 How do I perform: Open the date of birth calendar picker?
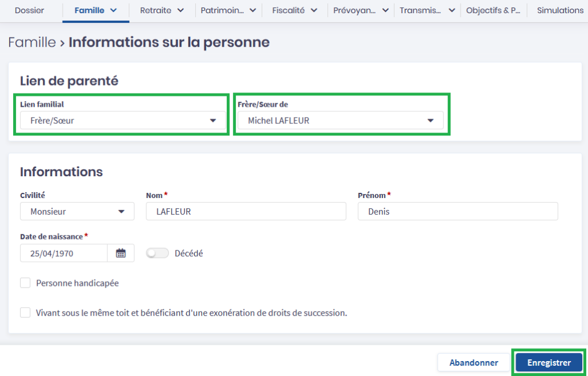pyautogui.click(x=121, y=253)
